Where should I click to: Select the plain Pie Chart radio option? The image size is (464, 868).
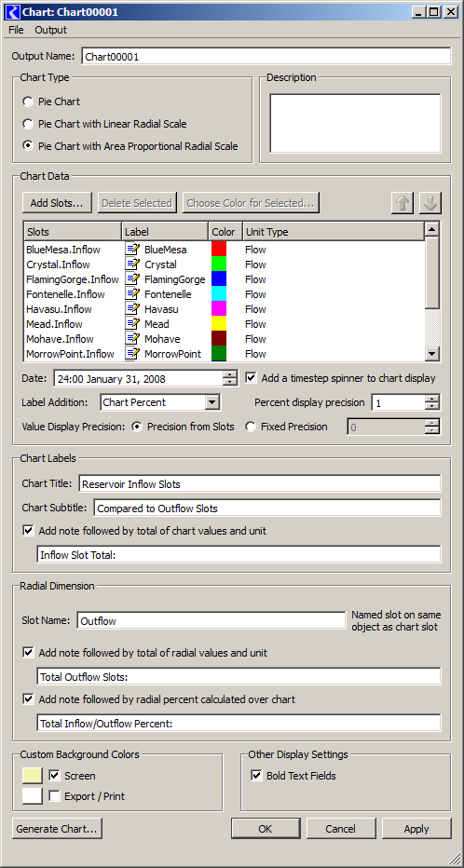(27, 102)
